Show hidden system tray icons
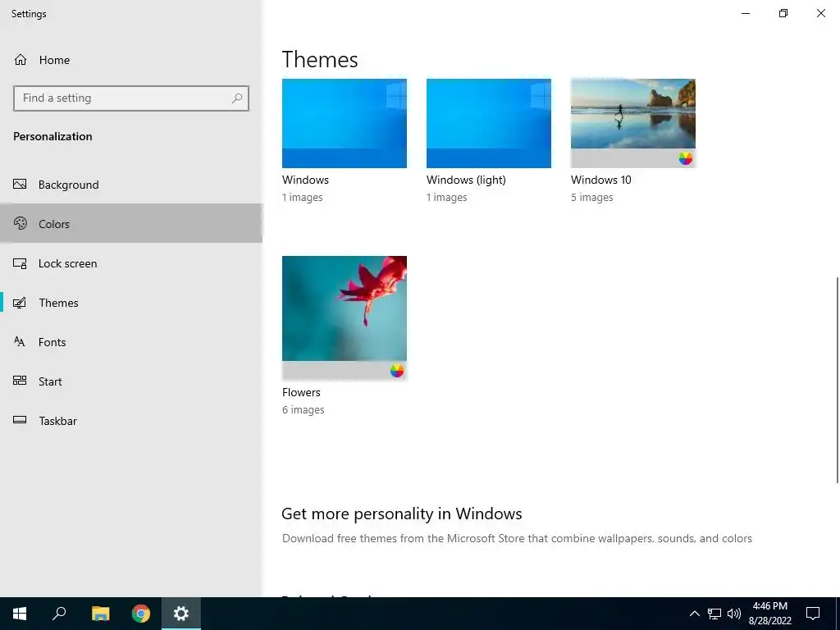This screenshot has height=630, width=840. tap(694, 614)
